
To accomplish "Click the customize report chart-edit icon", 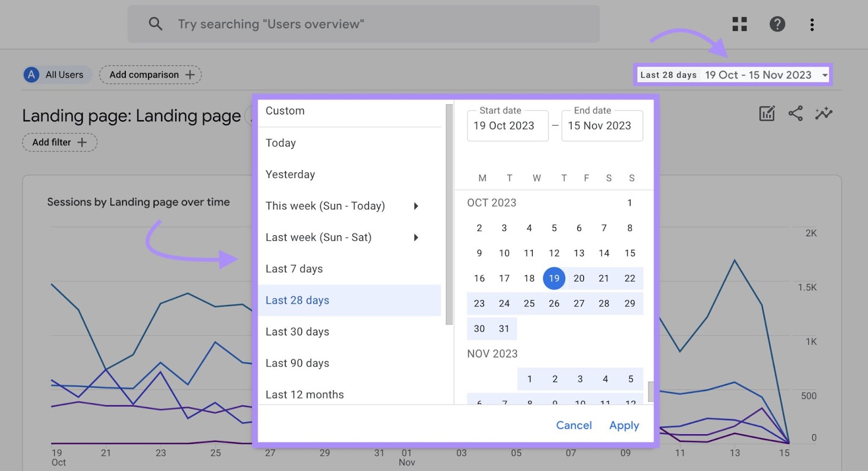I will 767,113.
